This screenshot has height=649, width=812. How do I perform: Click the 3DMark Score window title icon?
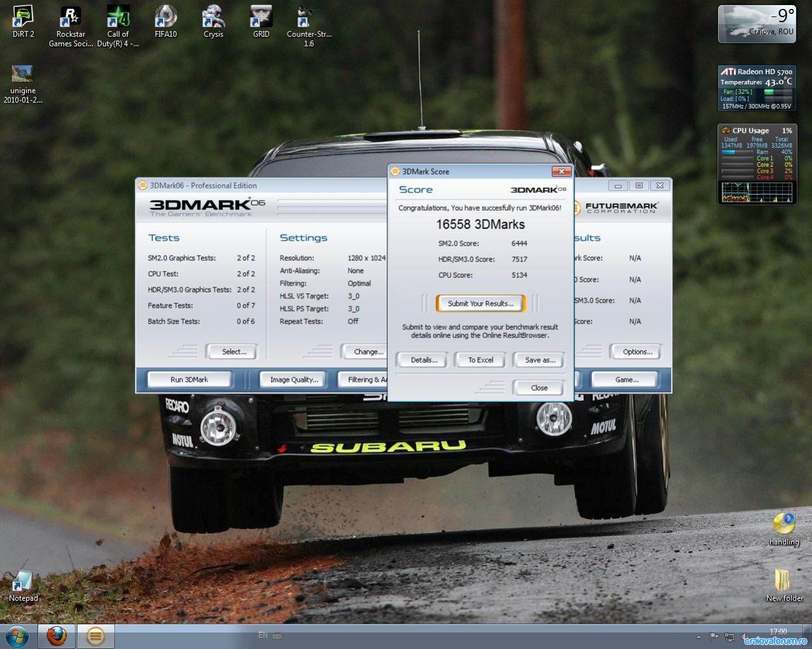point(395,171)
